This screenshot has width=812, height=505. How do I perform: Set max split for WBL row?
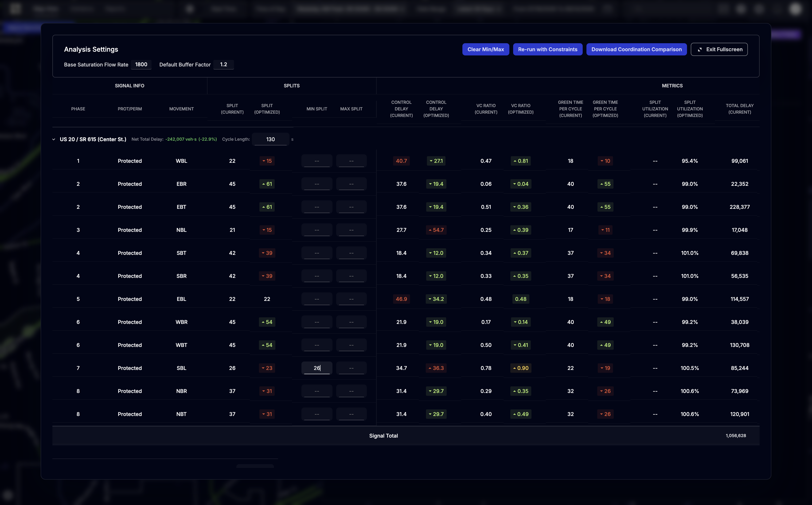[351, 161]
